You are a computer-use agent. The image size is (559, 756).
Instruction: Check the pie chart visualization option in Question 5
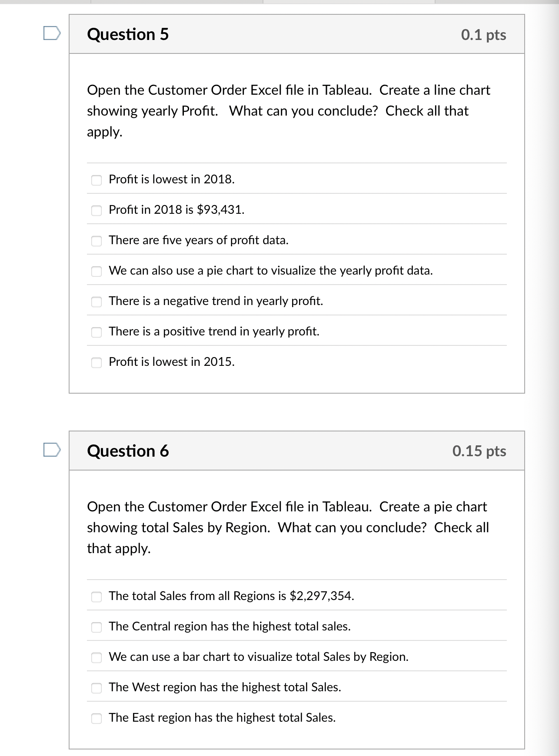(x=96, y=272)
